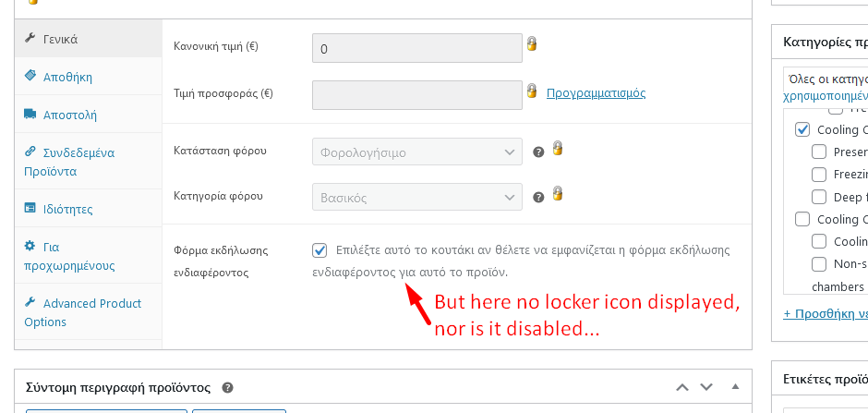Check the Deep category checkbox
This screenshot has height=413, width=868.
pyautogui.click(x=819, y=197)
